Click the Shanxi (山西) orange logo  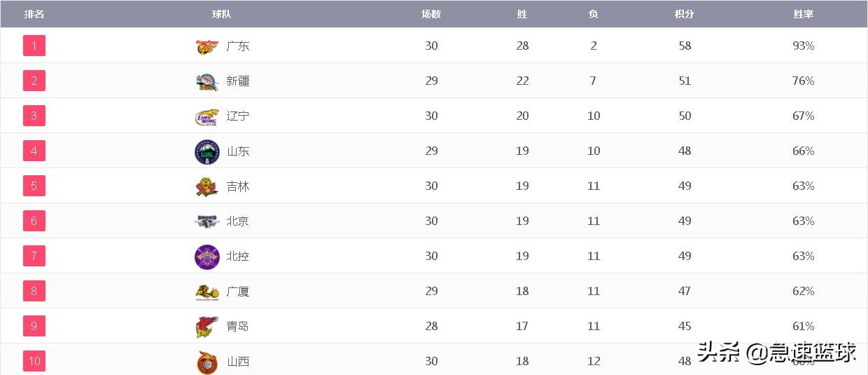pyautogui.click(x=206, y=362)
